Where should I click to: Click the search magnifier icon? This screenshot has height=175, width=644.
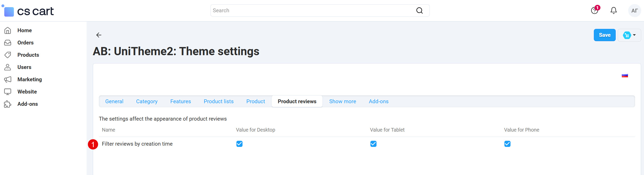[419, 10]
